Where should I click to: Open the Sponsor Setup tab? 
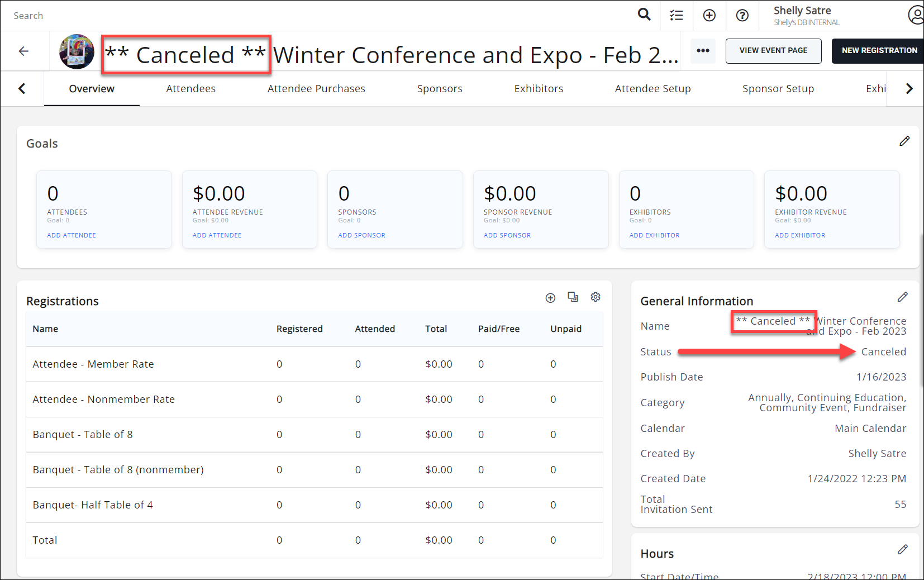click(778, 89)
